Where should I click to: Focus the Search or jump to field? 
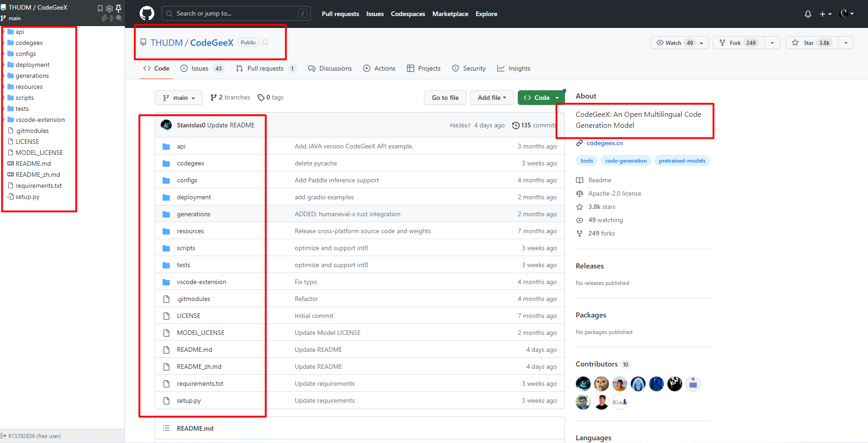pos(236,14)
